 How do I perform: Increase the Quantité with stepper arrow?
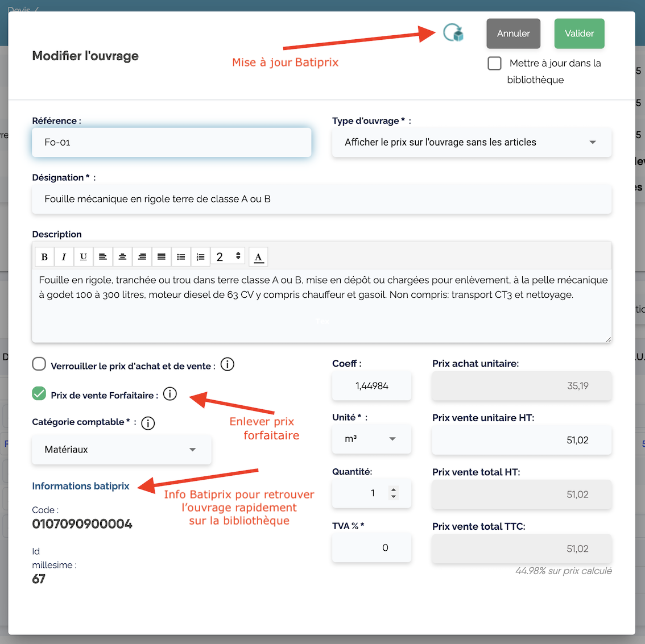coord(393,489)
